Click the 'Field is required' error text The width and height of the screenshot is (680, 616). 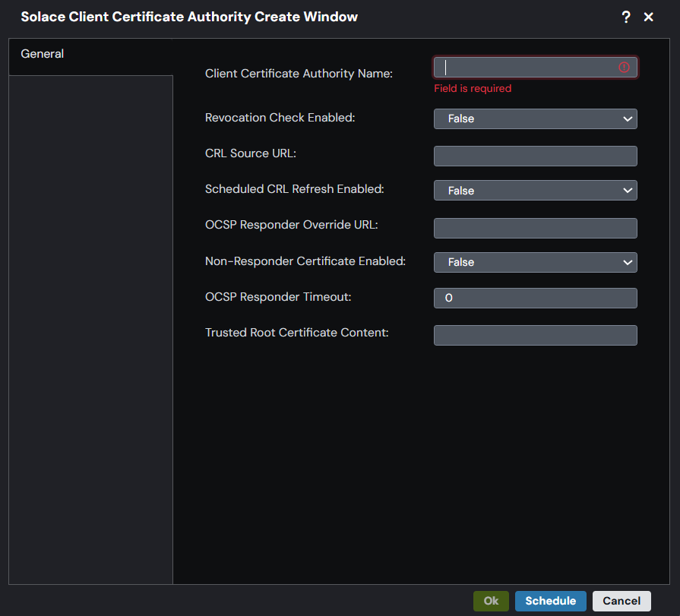point(473,88)
